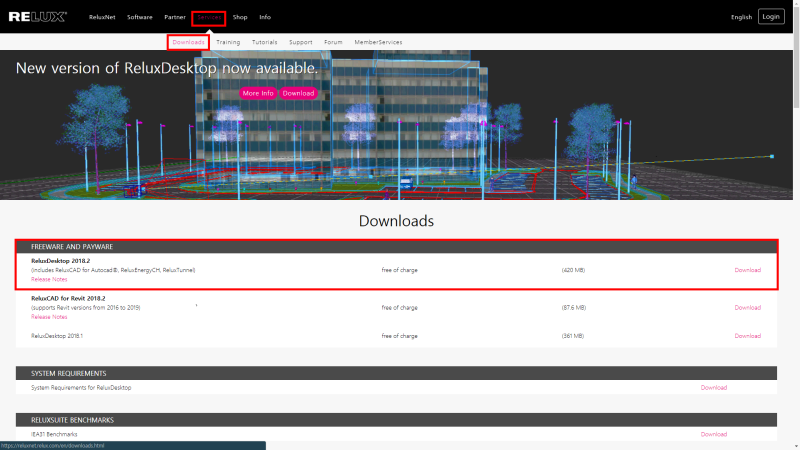Click the ReluxCAD for Revit 2018.2 title
Screen dimensions: 800x450
click(68, 298)
